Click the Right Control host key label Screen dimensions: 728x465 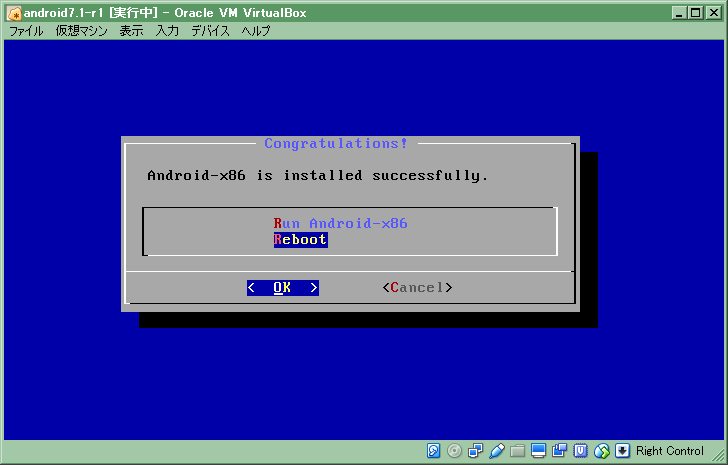click(x=670, y=451)
